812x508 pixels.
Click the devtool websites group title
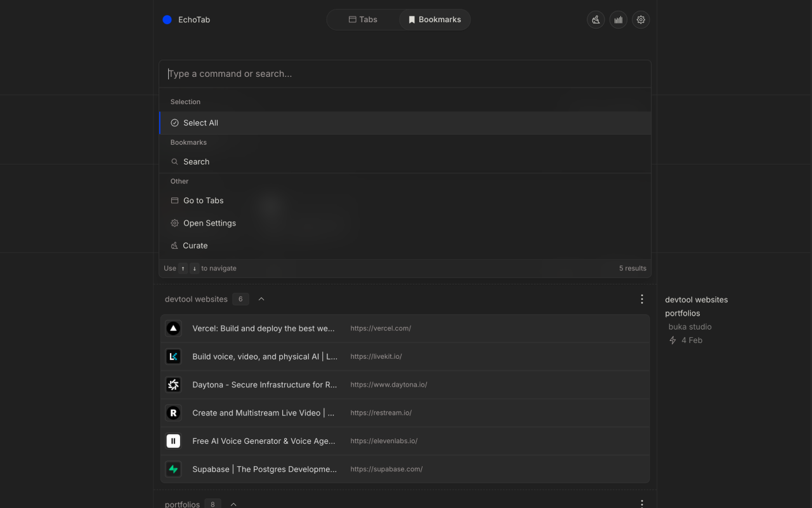pos(196,299)
